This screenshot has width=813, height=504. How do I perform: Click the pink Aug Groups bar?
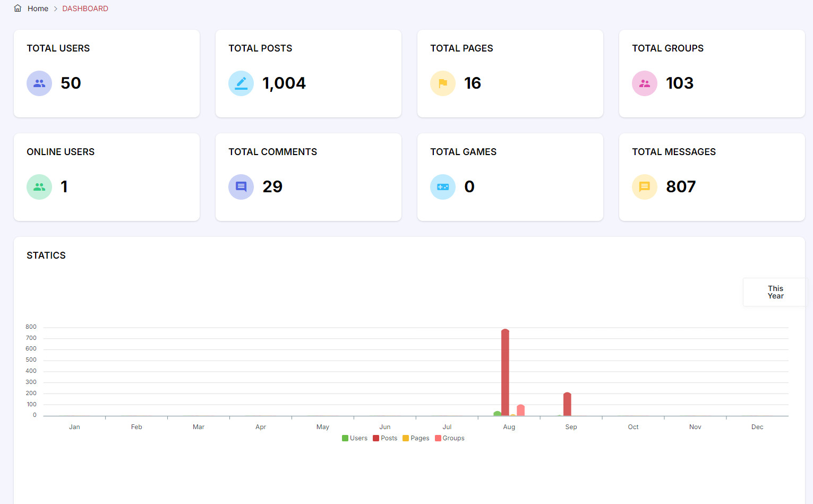click(520, 410)
